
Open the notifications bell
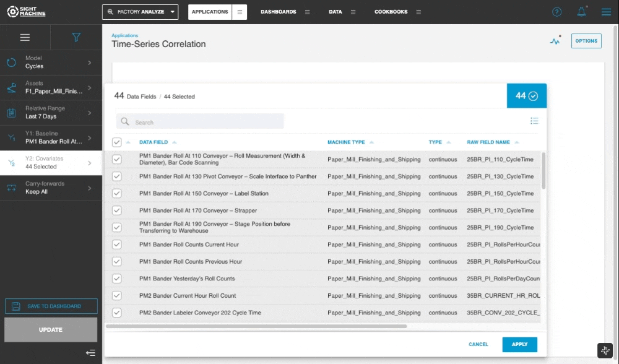pos(581,12)
